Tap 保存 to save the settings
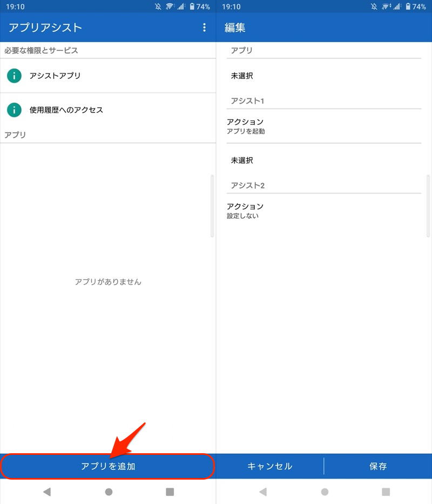Viewport: 432px width, 504px height. point(378,466)
